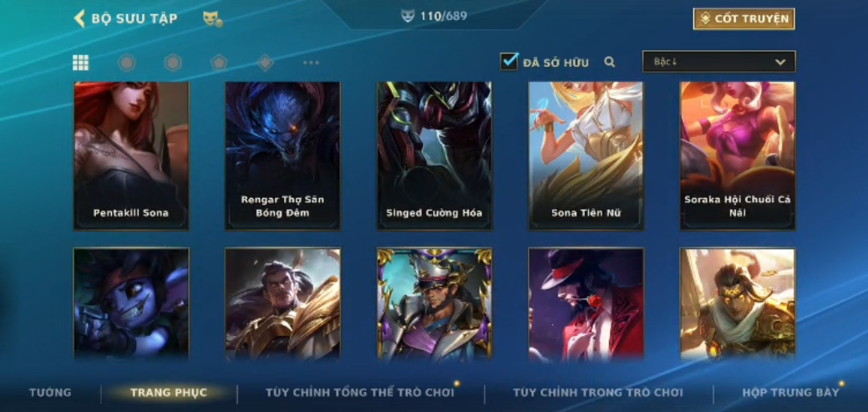Select the Rengar Thợ Săn Bóng Đêm skin
Image resolution: width=868 pixels, height=412 pixels.
tap(282, 155)
